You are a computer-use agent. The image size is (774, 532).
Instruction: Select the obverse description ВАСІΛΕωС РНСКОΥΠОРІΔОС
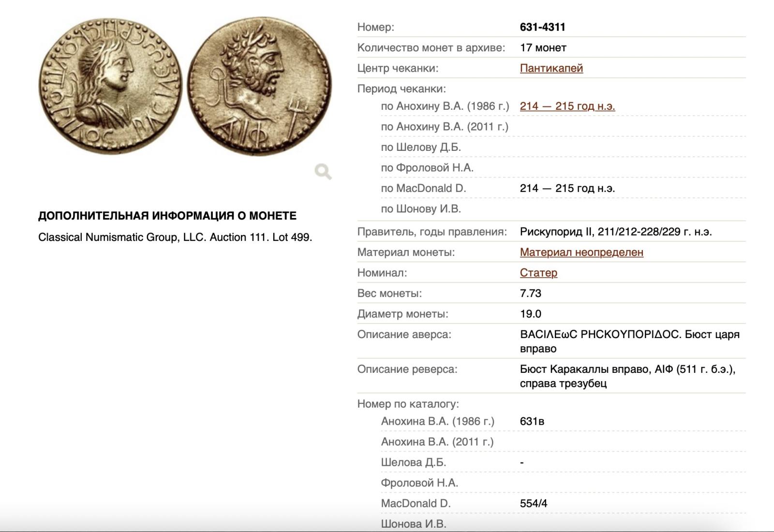pyautogui.click(x=600, y=334)
